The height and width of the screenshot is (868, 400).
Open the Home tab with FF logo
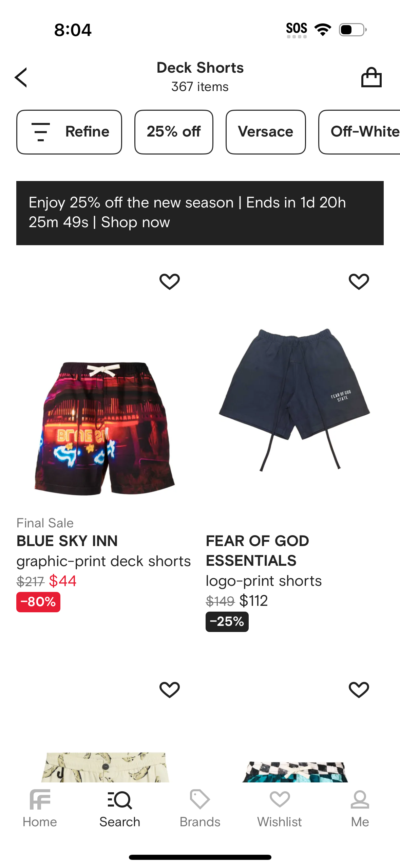(40, 809)
